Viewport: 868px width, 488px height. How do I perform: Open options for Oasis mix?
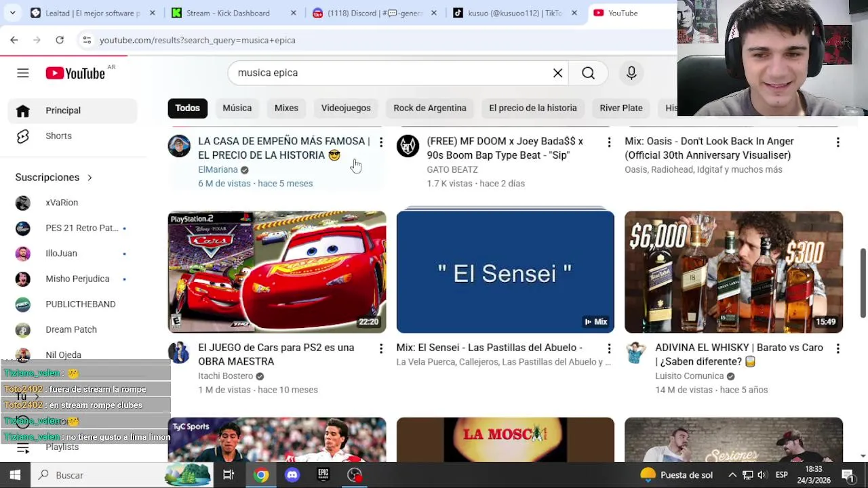(x=837, y=142)
